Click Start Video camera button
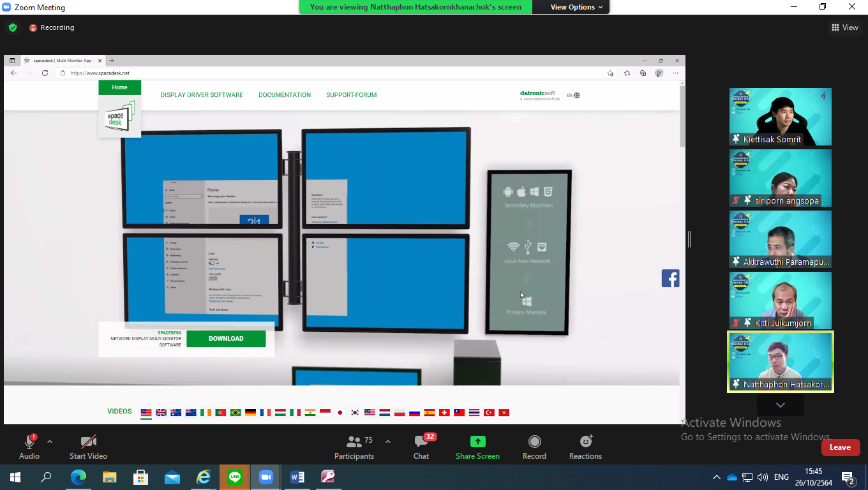 coord(88,447)
